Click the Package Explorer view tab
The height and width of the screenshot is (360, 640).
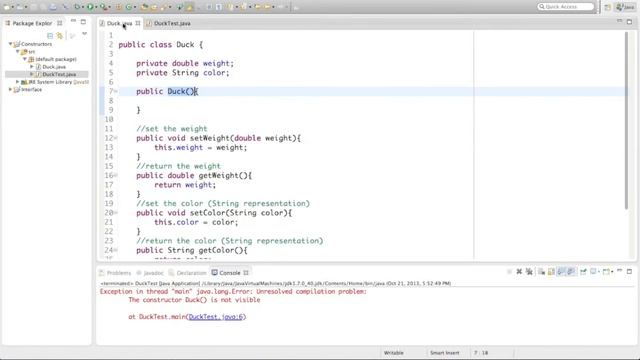pyautogui.click(x=32, y=23)
